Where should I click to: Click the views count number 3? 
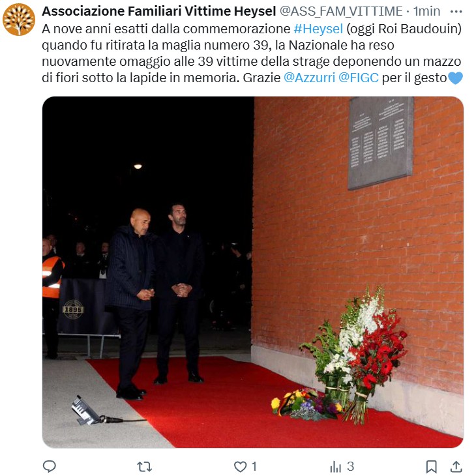pyautogui.click(x=350, y=466)
